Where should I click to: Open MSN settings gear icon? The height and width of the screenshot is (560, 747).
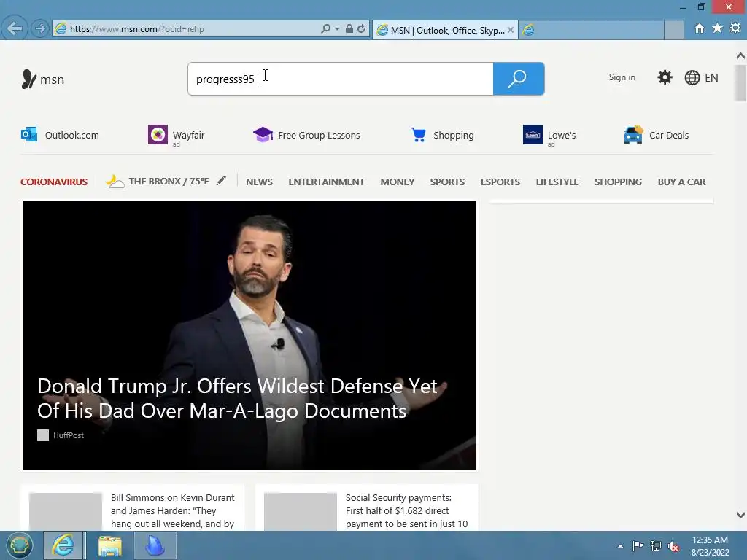click(665, 77)
